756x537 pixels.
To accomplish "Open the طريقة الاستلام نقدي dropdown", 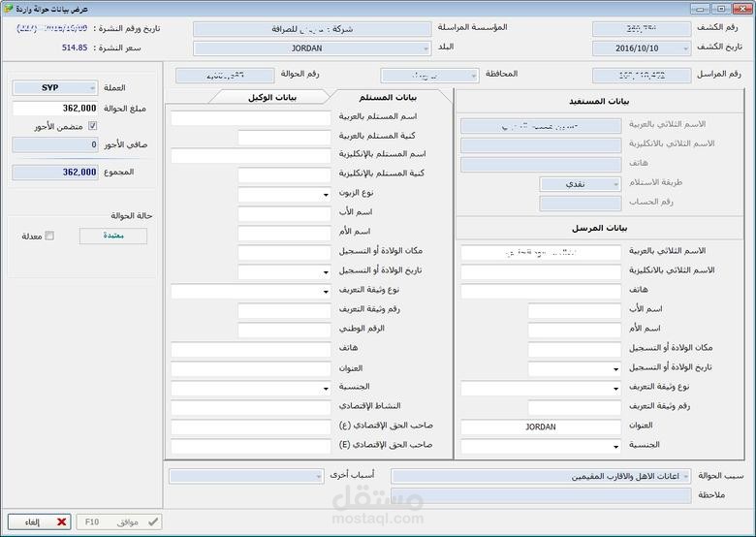I will pyautogui.click(x=615, y=184).
